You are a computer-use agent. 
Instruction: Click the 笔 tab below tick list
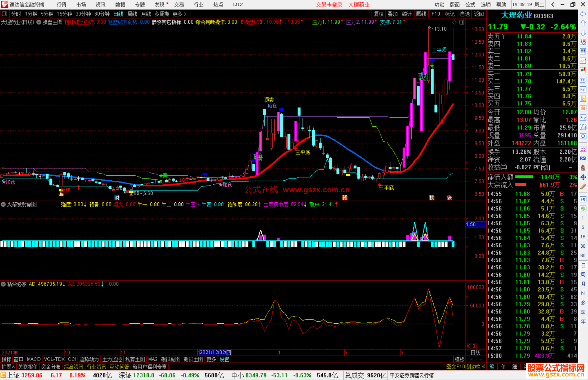click(492, 367)
